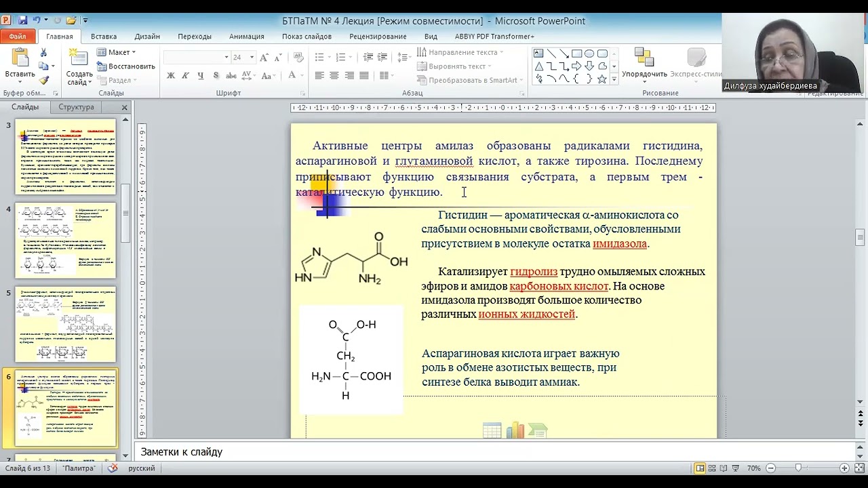Click the Cut scissors icon
The width and height of the screenshot is (868, 488).
click(x=43, y=52)
